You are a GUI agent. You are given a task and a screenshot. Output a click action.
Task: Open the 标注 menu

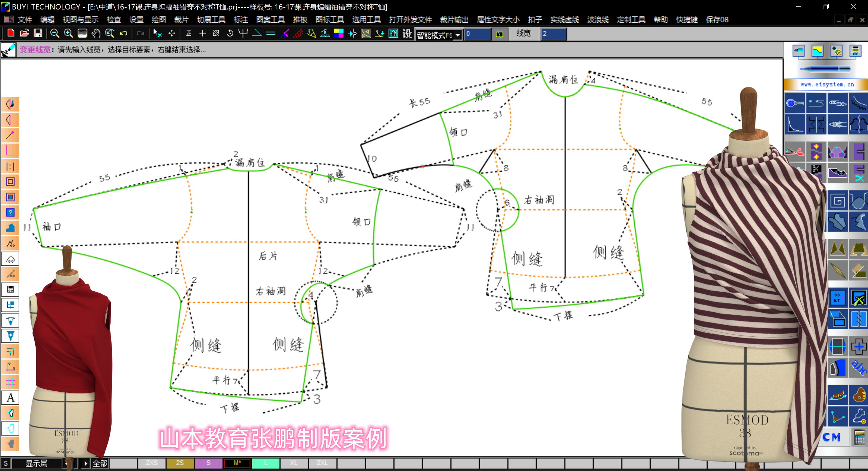(241, 20)
